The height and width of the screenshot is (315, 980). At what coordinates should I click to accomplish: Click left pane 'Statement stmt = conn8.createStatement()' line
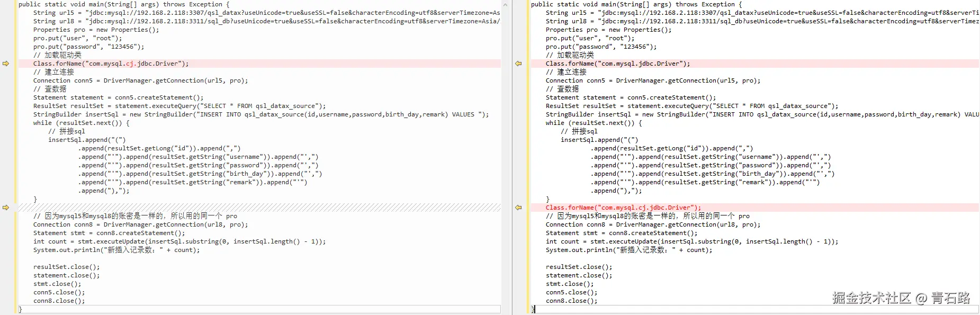pyautogui.click(x=109, y=233)
